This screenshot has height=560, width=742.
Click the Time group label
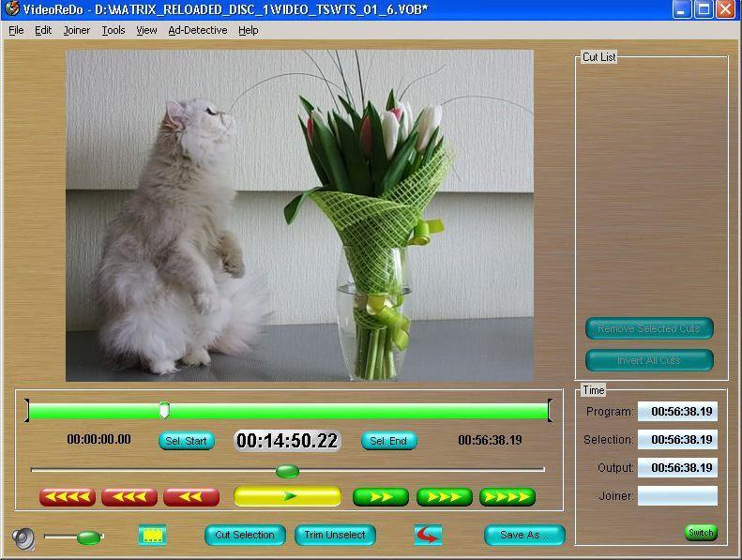pyautogui.click(x=594, y=390)
